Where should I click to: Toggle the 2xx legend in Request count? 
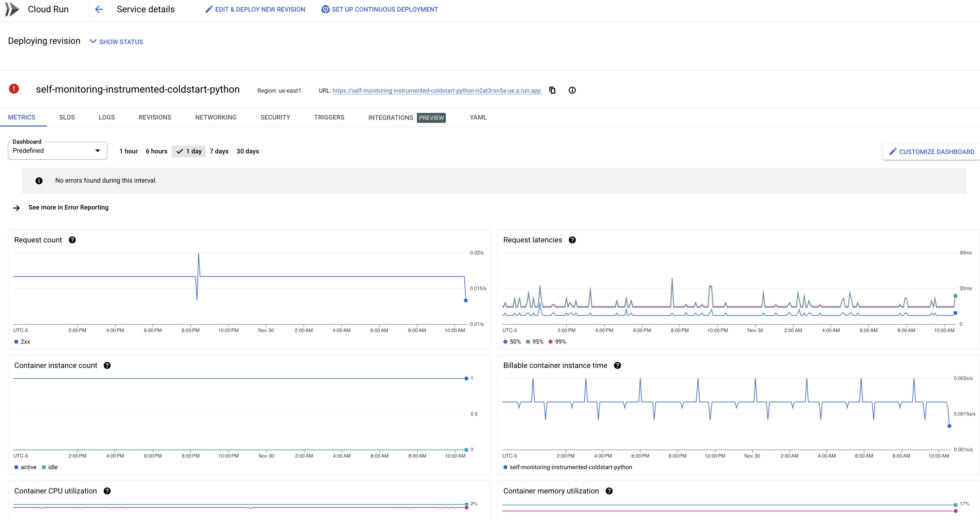[22, 342]
